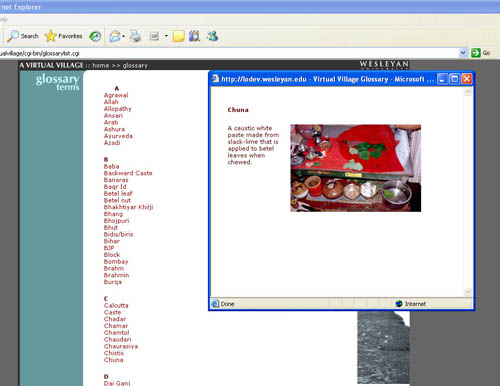500x386 pixels.
Task: Click the Print icon
Action: (x=135, y=36)
